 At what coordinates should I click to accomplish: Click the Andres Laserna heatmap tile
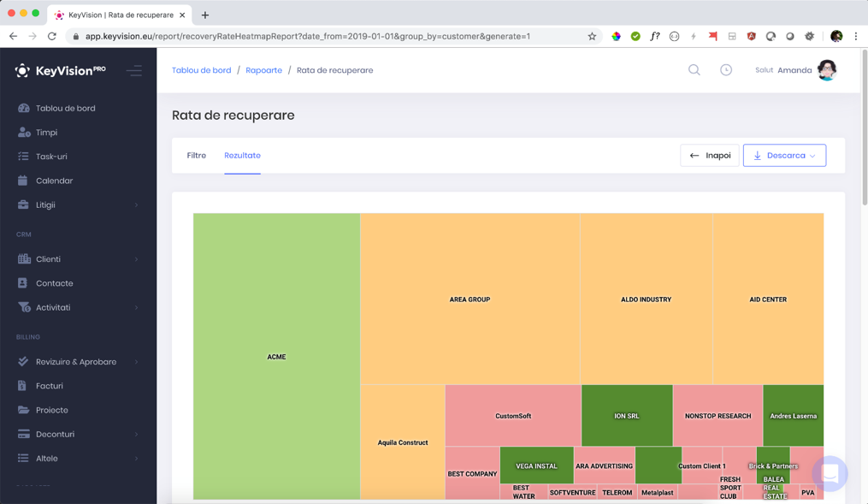794,416
